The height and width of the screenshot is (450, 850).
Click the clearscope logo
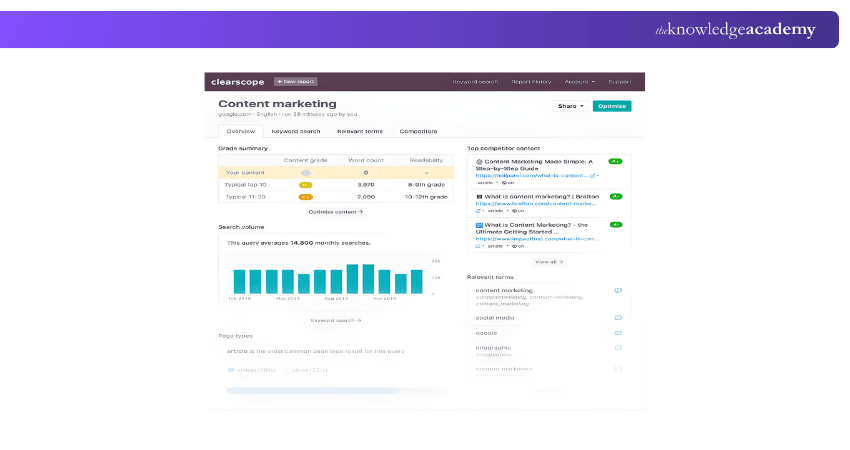click(237, 82)
